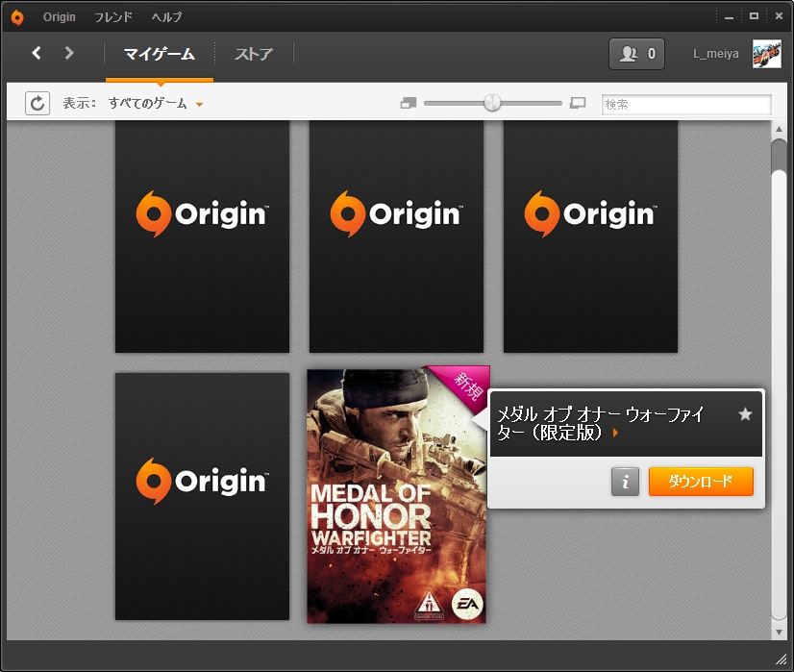Open game details with the info button
The height and width of the screenshot is (672, 794).
pyautogui.click(x=625, y=481)
